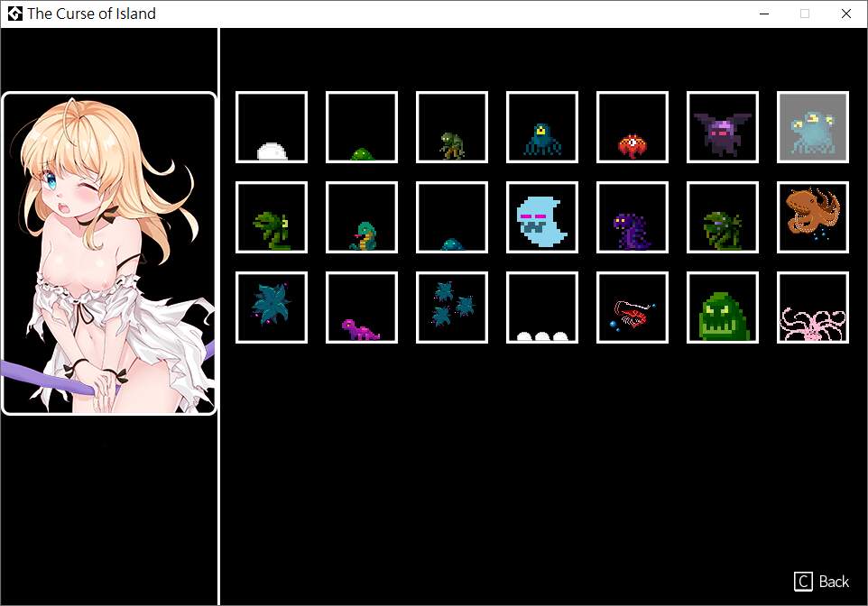Screen dimensions: 868x606
Task: Select the purple winged bat demon
Action: coord(723,127)
